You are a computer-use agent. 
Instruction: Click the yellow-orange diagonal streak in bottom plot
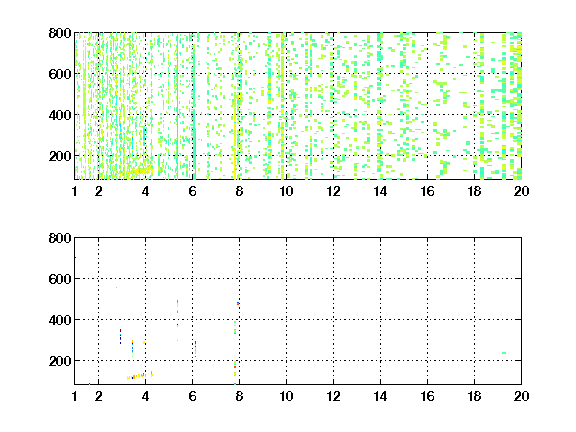point(140,375)
